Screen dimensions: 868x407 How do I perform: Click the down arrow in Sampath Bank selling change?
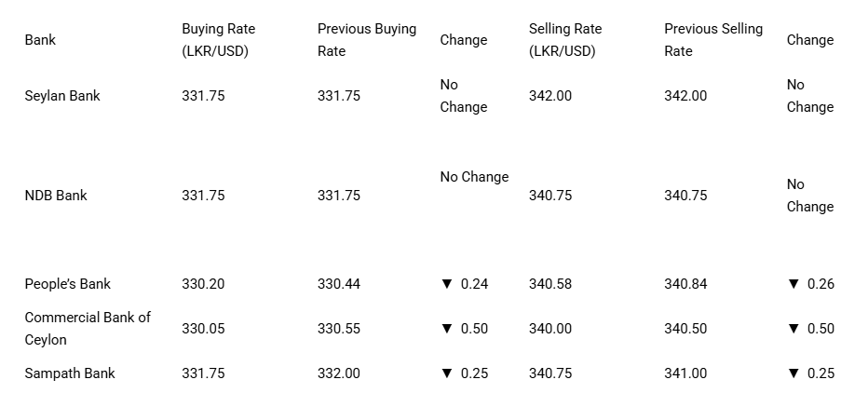(793, 373)
